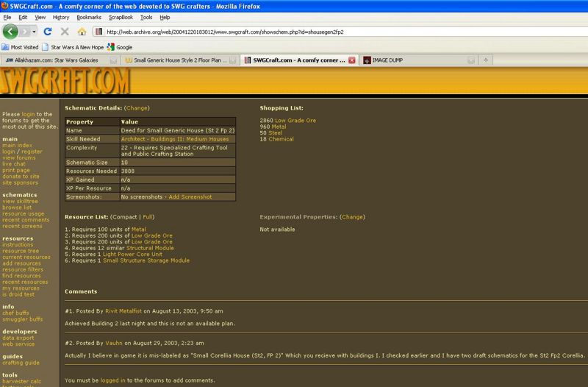Switch resource list to Compact view

click(124, 217)
